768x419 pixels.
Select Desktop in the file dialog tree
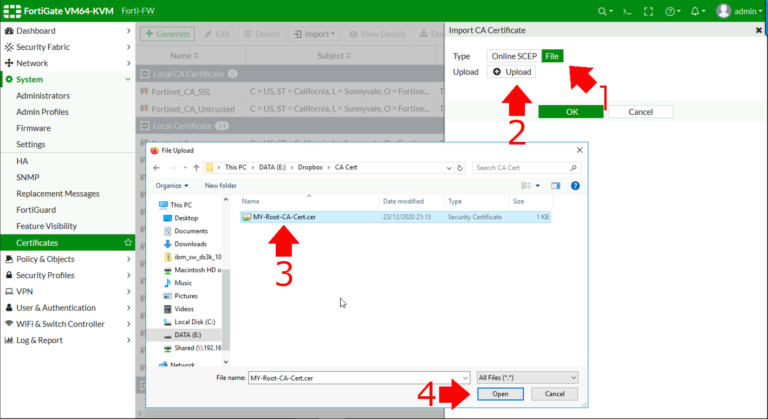[x=186, y=218]
